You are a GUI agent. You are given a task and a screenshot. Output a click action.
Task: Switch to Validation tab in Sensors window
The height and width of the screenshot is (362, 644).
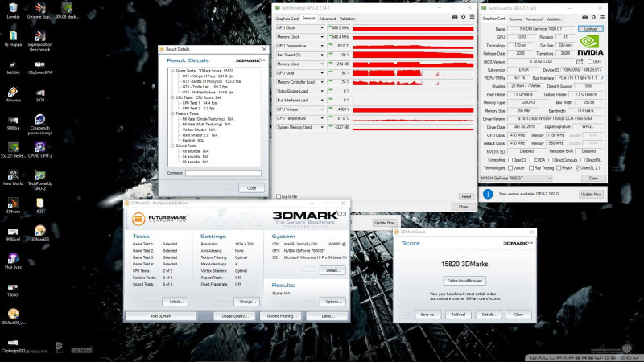click(348, 19)
